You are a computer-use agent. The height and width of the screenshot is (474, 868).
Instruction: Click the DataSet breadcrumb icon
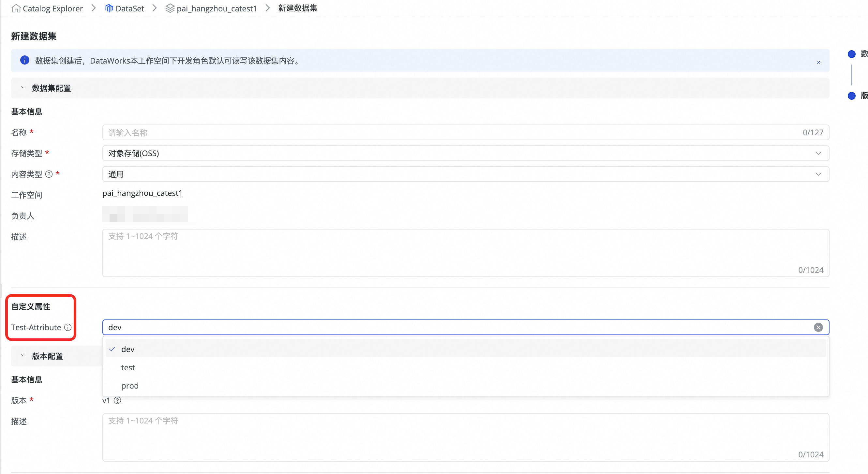click(x=109, y=8)
